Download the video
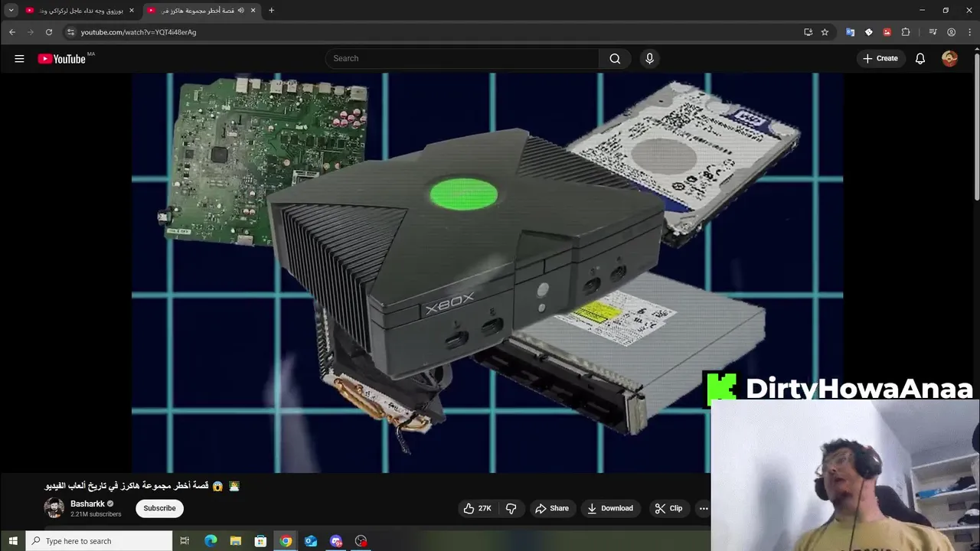This screenshot has width=980, height=551. (610, 508)
